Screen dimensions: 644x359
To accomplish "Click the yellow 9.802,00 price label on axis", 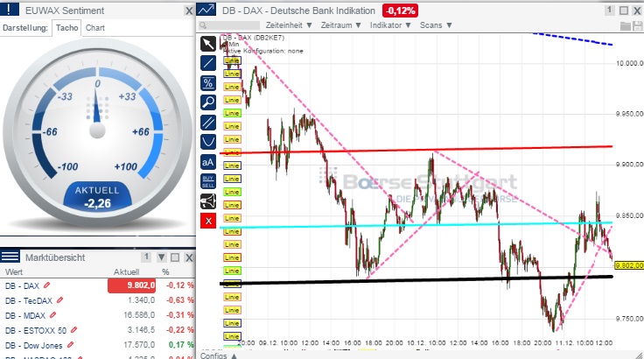I will 629,265.
